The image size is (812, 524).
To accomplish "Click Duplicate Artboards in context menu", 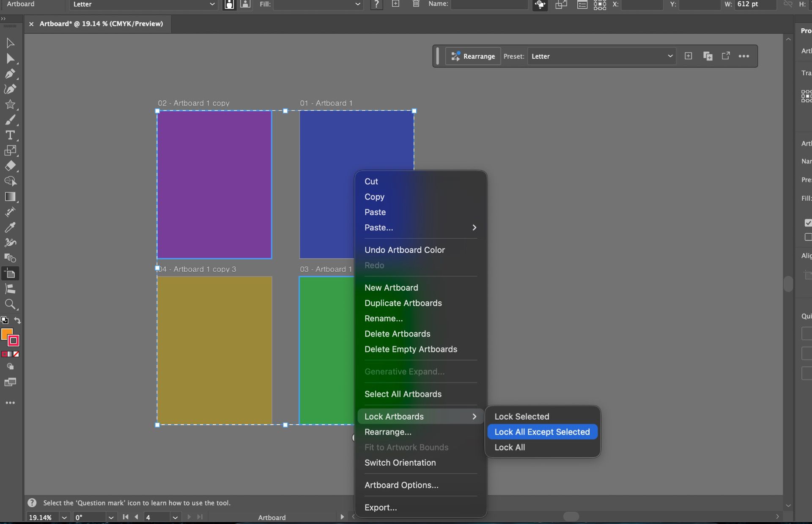I will (x=403, y=303).
